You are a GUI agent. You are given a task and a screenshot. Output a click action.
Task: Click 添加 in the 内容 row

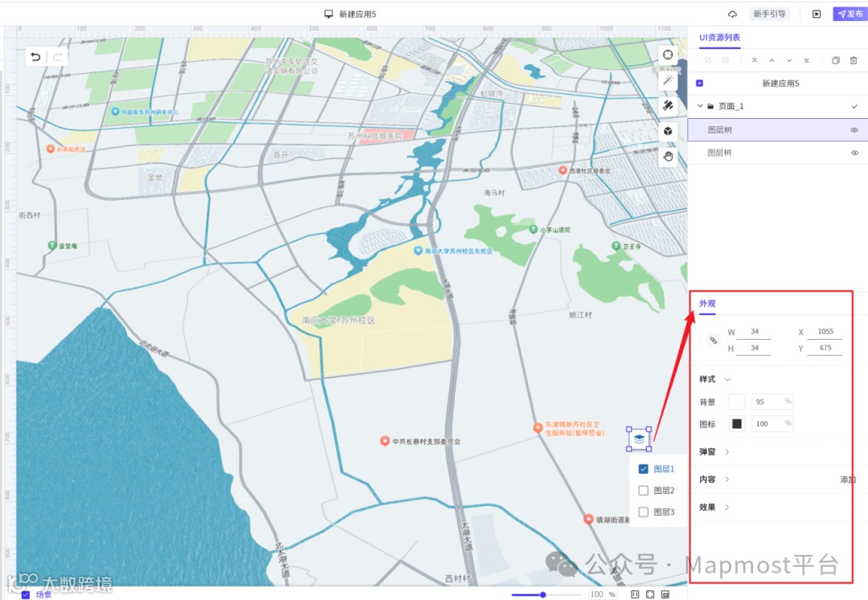point(848,480)
